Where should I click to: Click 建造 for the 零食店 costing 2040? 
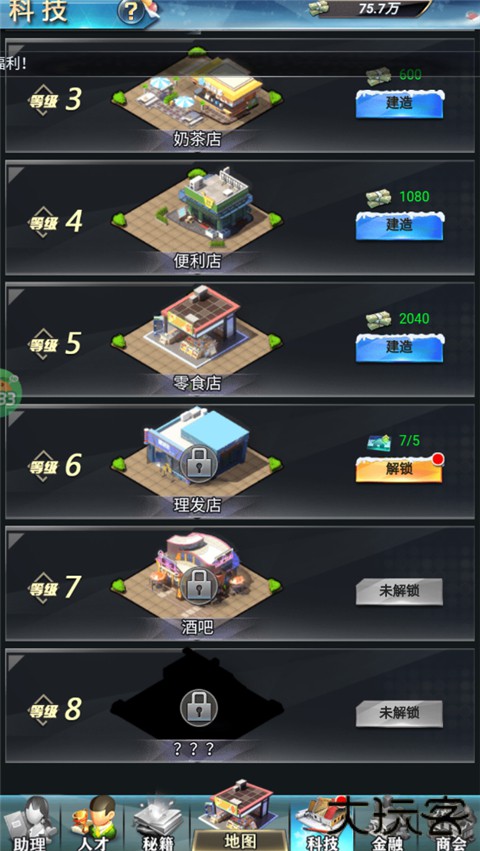pyautogui.click(x=400, y=347)
